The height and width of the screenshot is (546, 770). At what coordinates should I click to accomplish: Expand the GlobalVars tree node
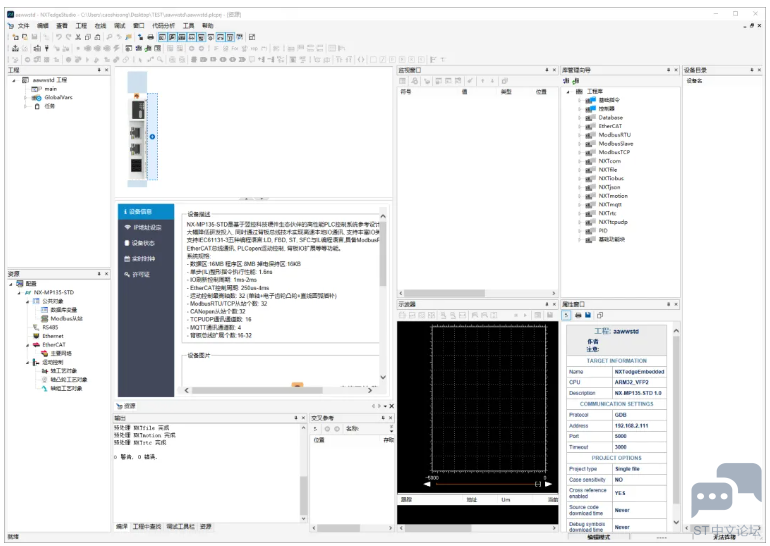(26, 98)
